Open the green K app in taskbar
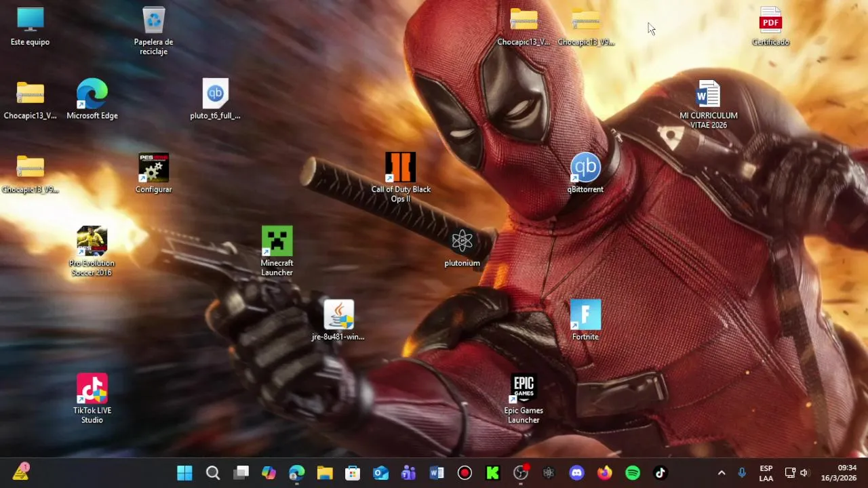868x488 pixels. click(492, 473)
